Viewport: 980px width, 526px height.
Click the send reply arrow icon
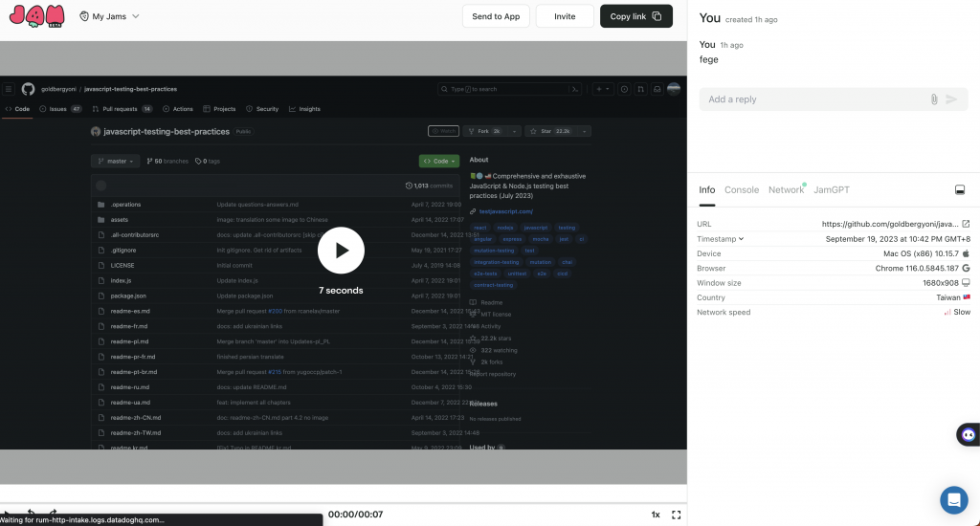coord(951,99)
